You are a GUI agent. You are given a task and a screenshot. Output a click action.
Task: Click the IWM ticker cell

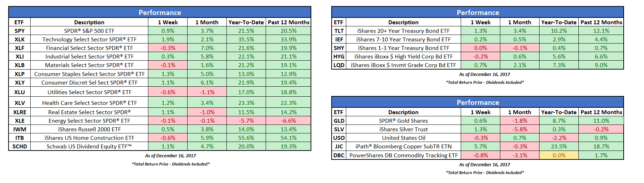click(20, 129)
